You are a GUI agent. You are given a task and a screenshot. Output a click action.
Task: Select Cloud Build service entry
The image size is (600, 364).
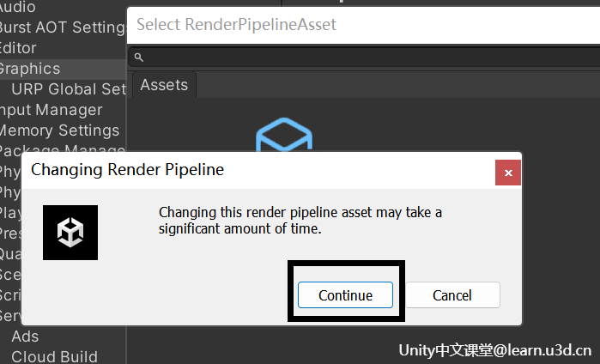pos(54,357)
